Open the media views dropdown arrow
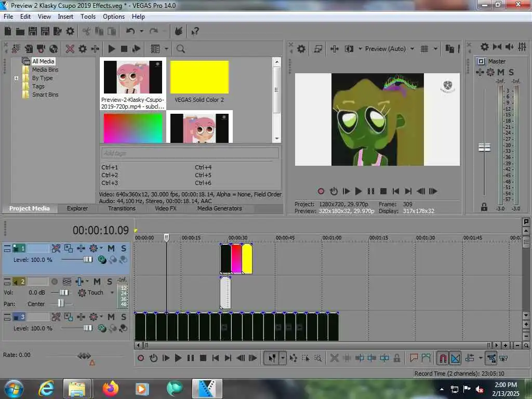 166,49
